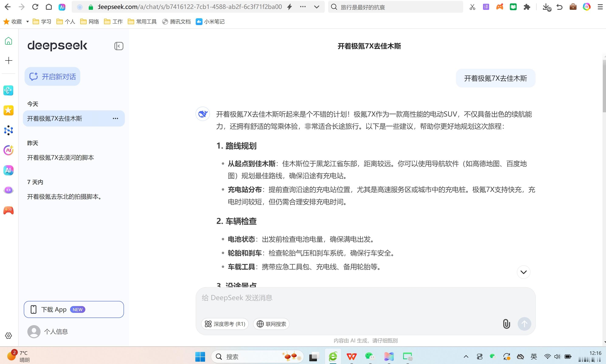606x364 pixels.
Task: Click the attachment paperclip icon
Action: tap(506, 324)
